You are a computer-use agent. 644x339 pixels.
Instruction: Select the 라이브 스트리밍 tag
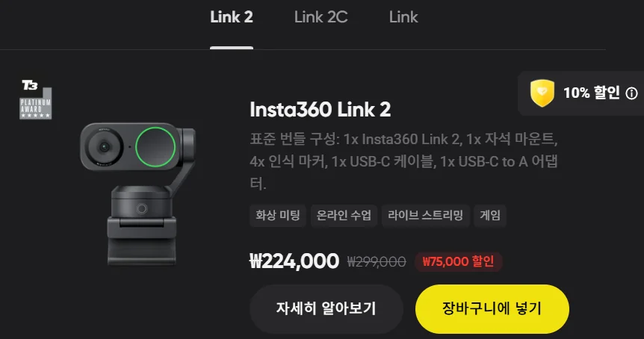[426, 216]
